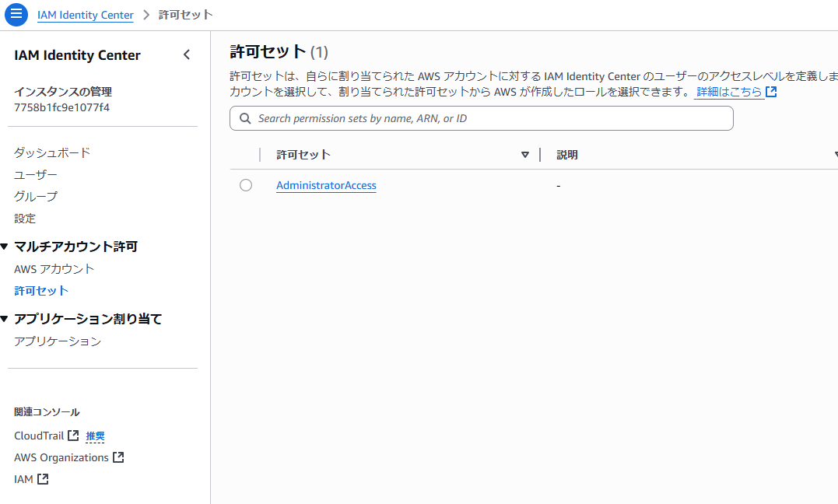The height and width of the screenshot is (504, 838).
Task: Focus the permission sets search field
Action: click(x=482, y=118)
